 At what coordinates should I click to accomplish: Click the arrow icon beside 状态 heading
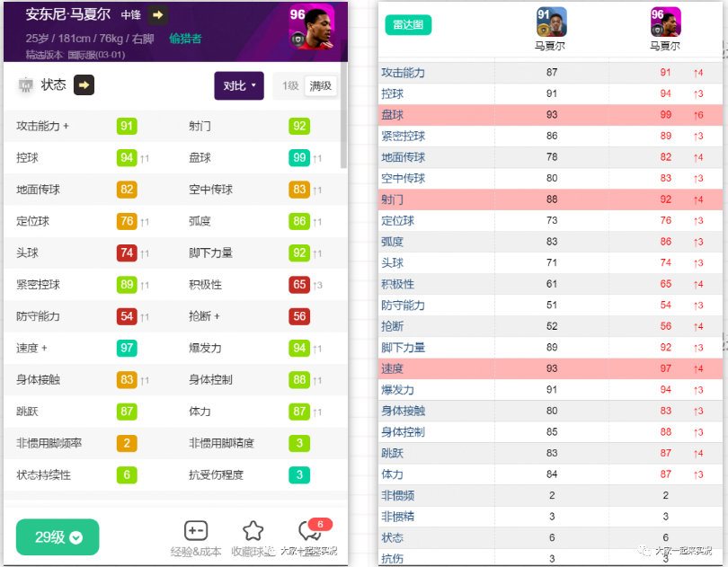84,85
